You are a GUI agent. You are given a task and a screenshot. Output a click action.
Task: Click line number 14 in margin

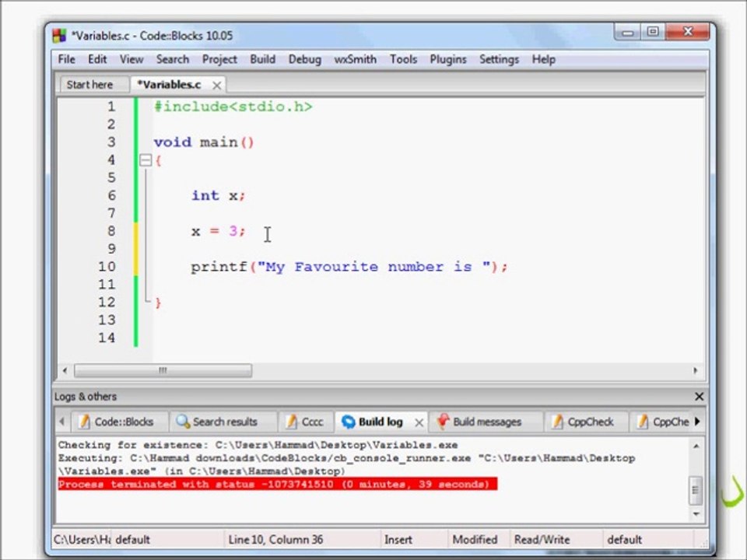[x=107, y=338]
